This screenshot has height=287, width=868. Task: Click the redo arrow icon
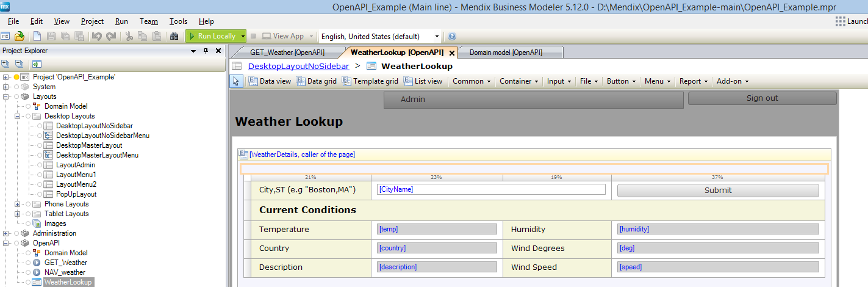110,36
